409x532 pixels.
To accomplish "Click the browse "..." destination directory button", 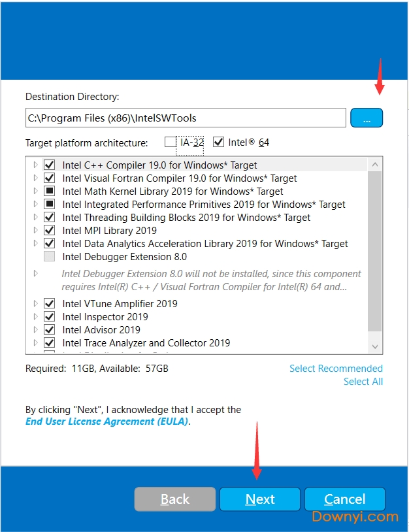I will tap(367, 118).
